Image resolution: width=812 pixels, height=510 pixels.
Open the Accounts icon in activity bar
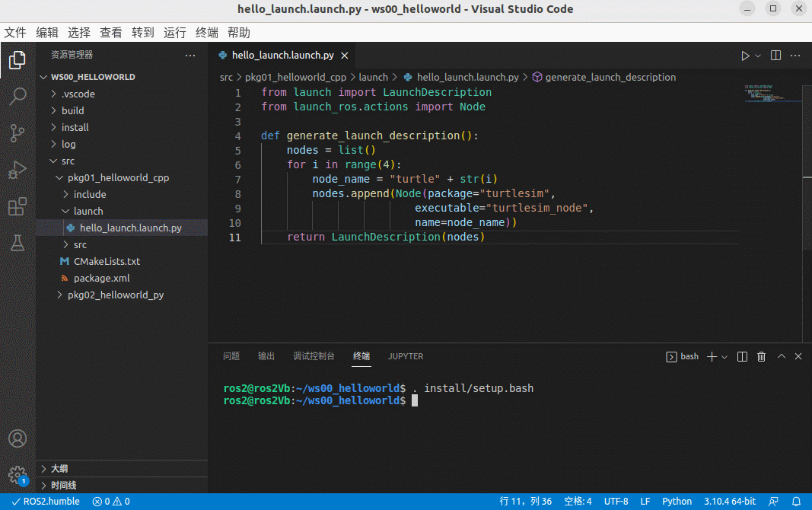point(18,438)
